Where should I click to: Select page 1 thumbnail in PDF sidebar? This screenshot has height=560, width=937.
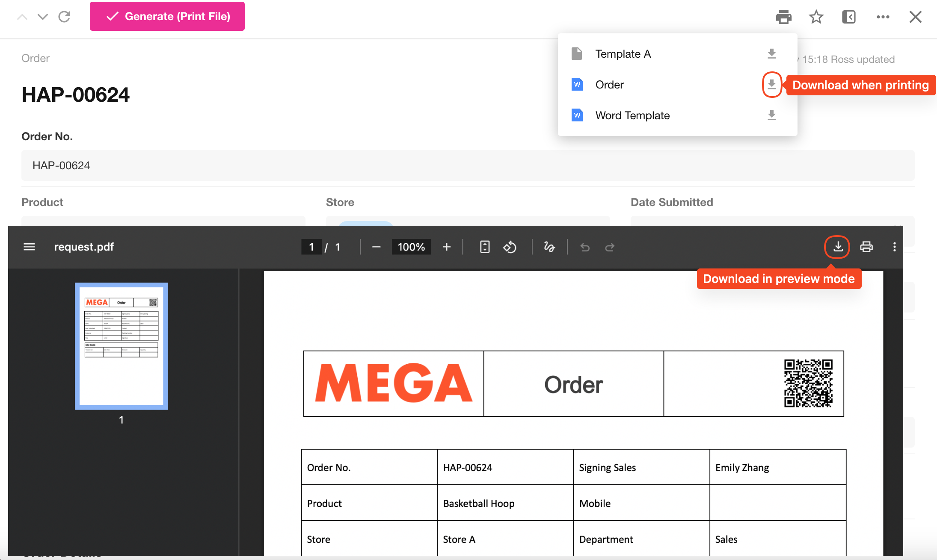[x=121, y=346]
